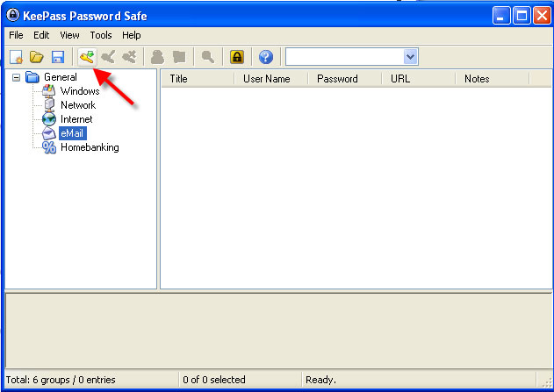Select the General group label
Viewport: 554px width, 392px height.
[61, 77]
